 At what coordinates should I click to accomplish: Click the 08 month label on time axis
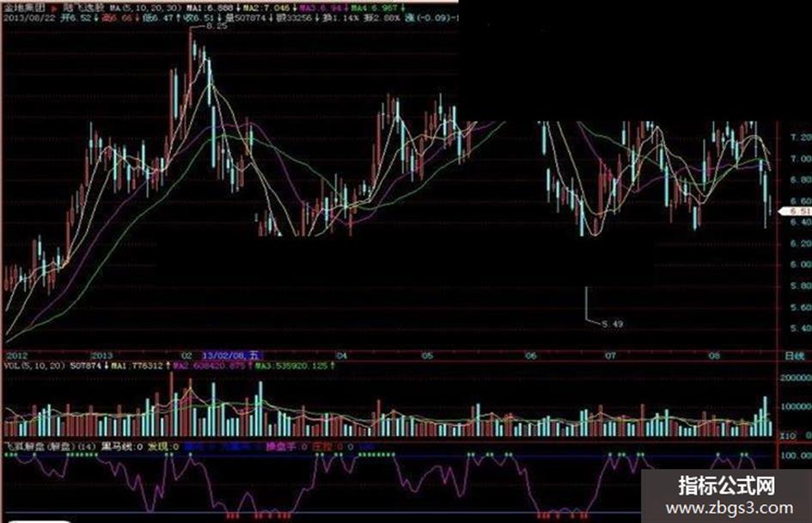714,356
